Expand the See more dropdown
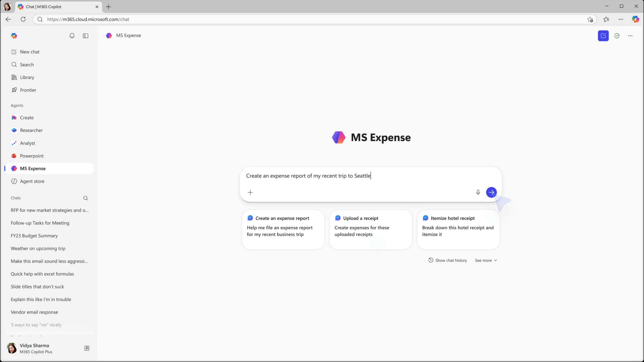The width and height of the screenshot is (644, 362). click(x=486, y=260)
